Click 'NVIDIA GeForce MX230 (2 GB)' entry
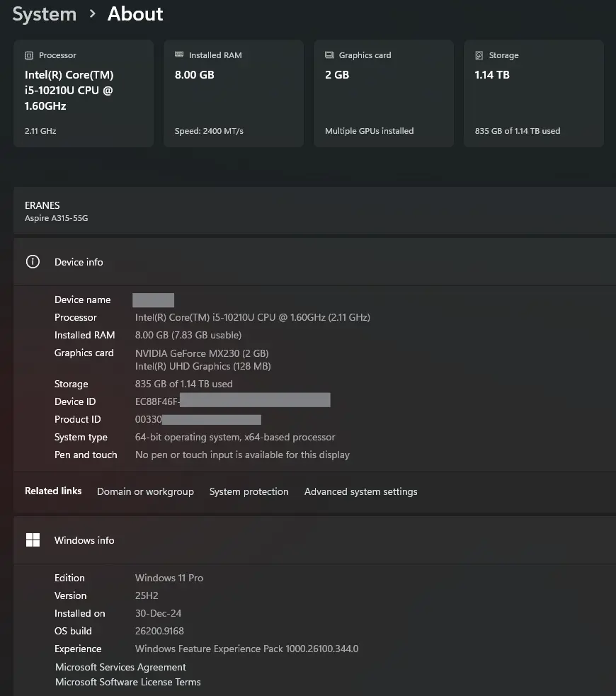The width and height of the screenshot is (616, 696). coord(202,354)
